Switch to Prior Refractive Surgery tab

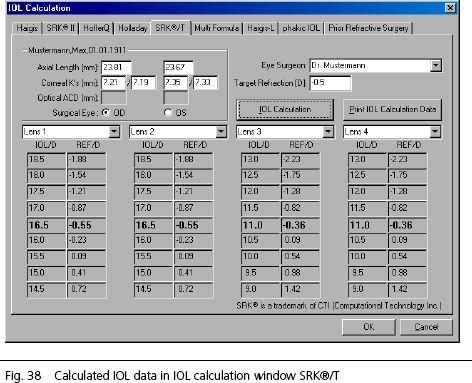[368, 28]
